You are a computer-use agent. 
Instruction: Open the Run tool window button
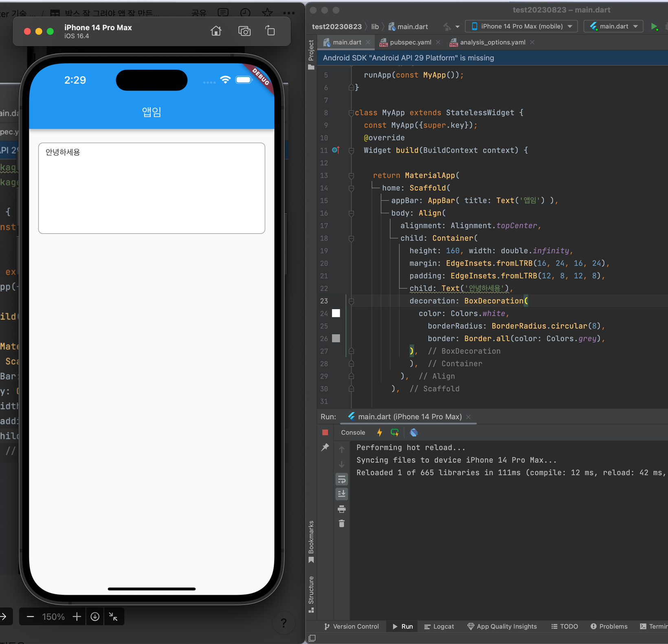point(402,626)
